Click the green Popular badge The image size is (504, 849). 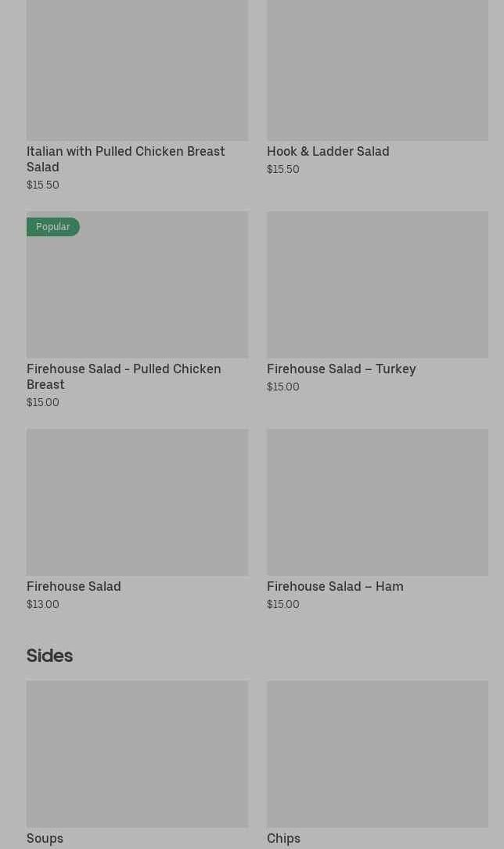click(x=53, y=227)
